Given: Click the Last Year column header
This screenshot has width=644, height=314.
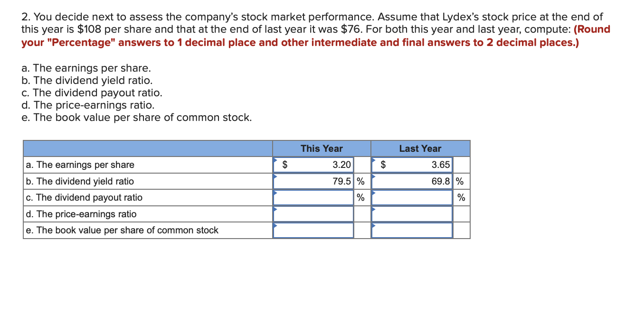Looking at the screenshot, I should [421, 148].
